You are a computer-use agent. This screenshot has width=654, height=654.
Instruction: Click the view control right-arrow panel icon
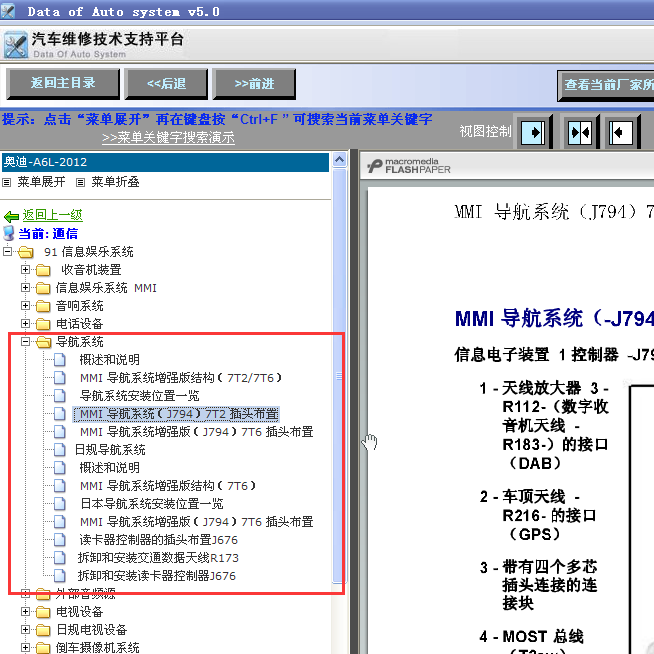point(534,132)
